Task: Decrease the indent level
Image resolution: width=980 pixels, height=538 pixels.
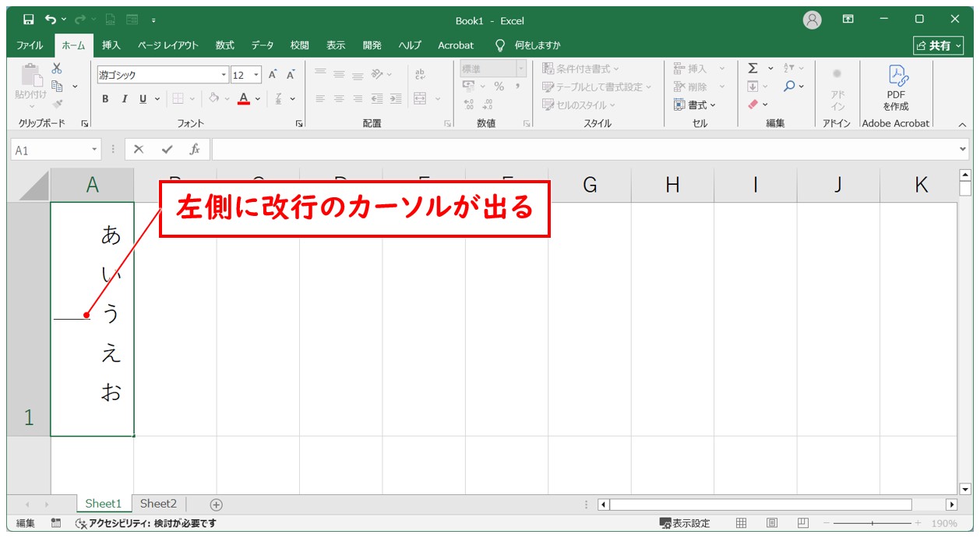Action: 377,99
